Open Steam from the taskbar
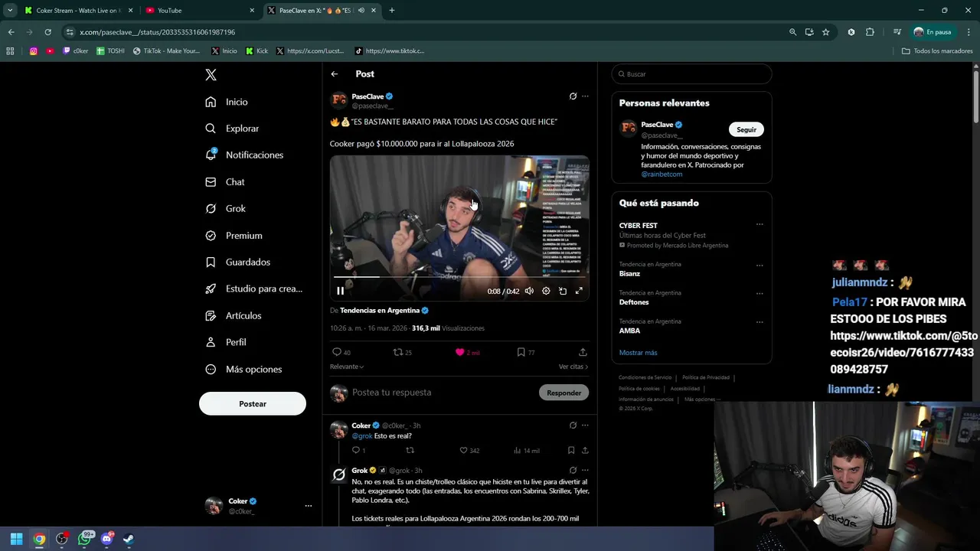 129,539
